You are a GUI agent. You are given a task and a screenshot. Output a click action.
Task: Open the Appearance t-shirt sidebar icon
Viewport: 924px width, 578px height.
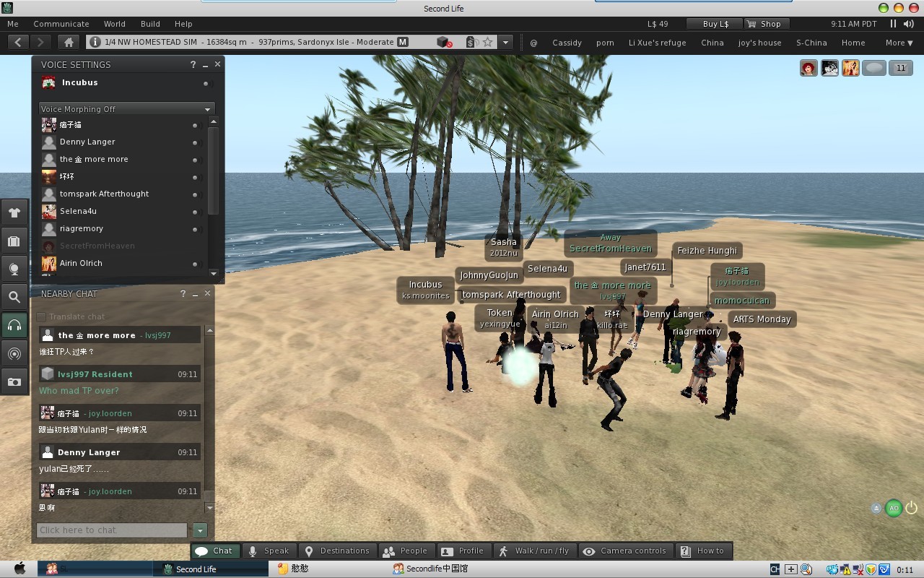14,212
